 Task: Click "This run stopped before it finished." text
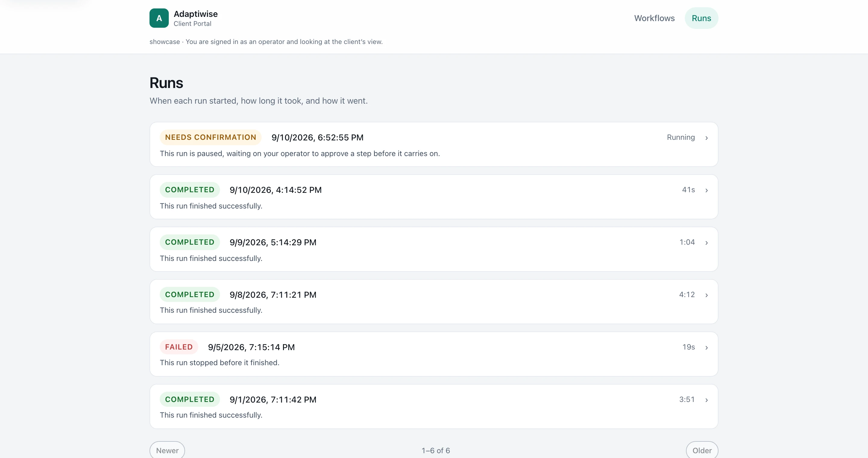[220, 363]
